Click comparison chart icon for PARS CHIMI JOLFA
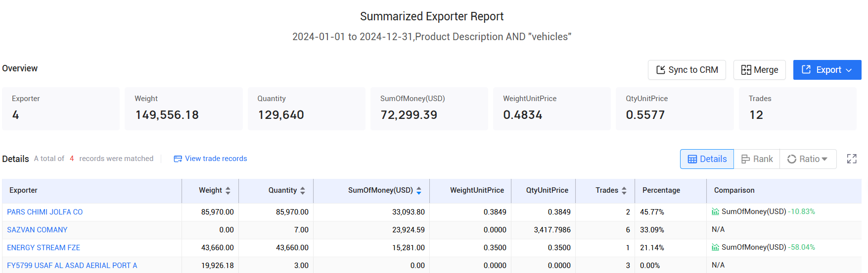 pos(715,212)
